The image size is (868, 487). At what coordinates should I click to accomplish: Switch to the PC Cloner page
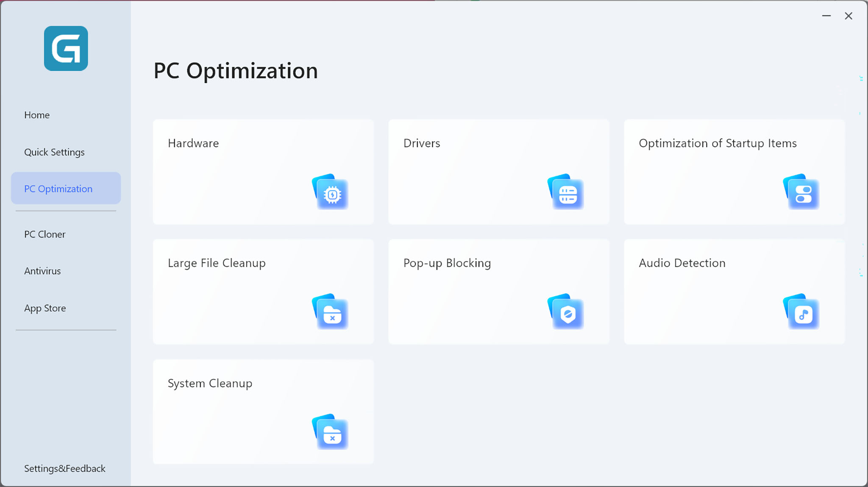point(45,234)
